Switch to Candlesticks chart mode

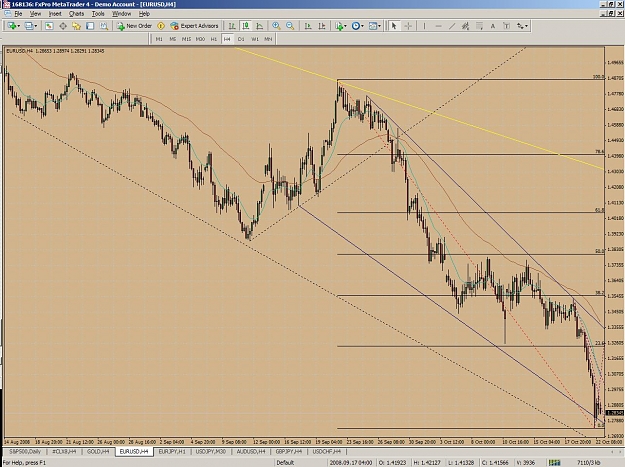click(246, 26)
